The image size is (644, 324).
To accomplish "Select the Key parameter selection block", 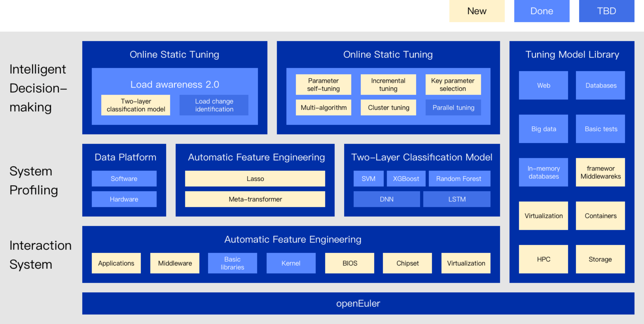I will [x=453, y=85].
